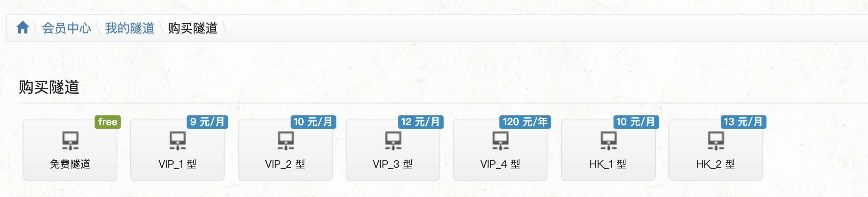Click the 12 元/月 price badge
Viewport: 868px width, 197px height.
(420, 122)
